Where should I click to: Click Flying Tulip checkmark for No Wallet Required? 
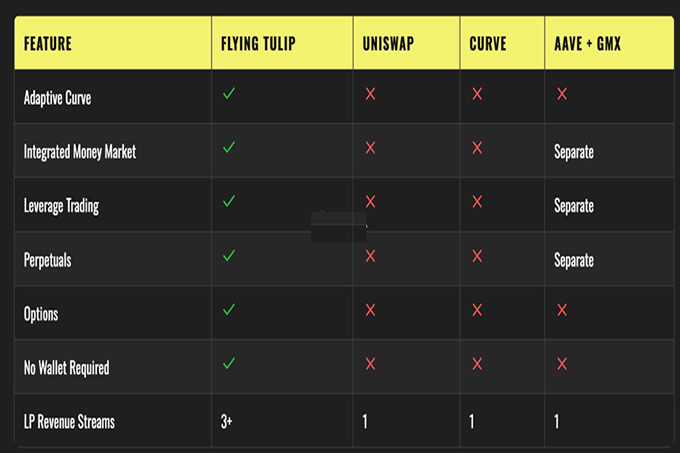point(229,363)
